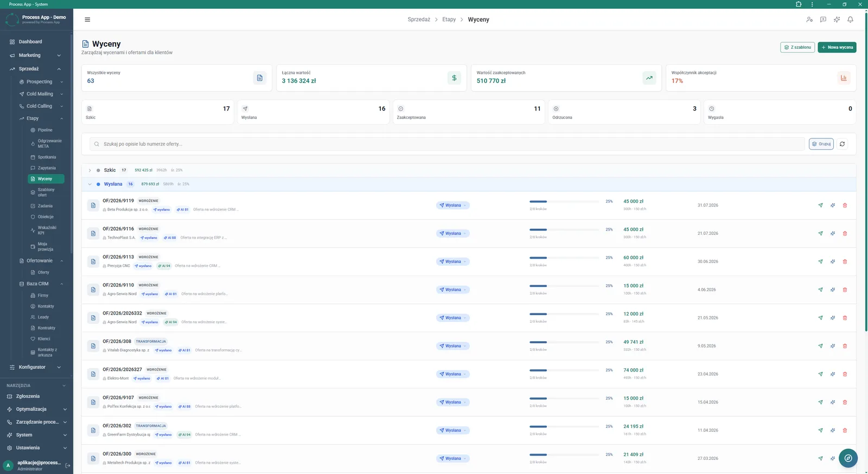Viewport: 868px width, 474px height.
Task: Delete offer OF/2026/9113
Action: click(845, 262)
